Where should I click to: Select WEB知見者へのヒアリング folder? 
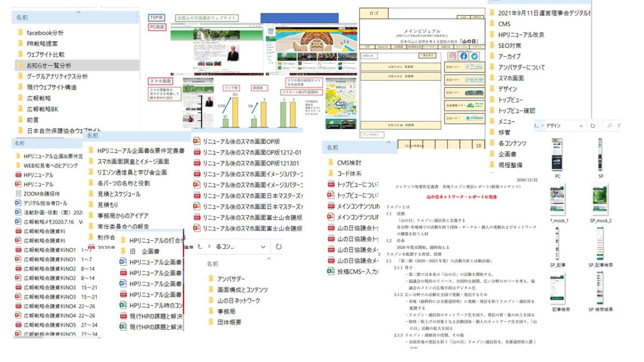click(47, 165)
